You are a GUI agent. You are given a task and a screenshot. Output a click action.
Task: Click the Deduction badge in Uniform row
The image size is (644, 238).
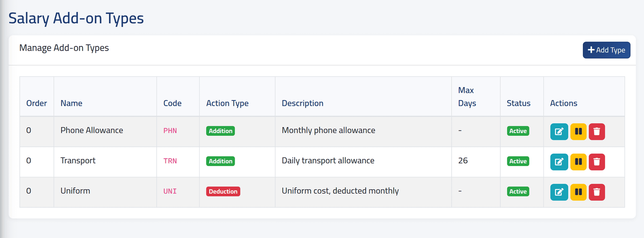[x=223, y=191]
